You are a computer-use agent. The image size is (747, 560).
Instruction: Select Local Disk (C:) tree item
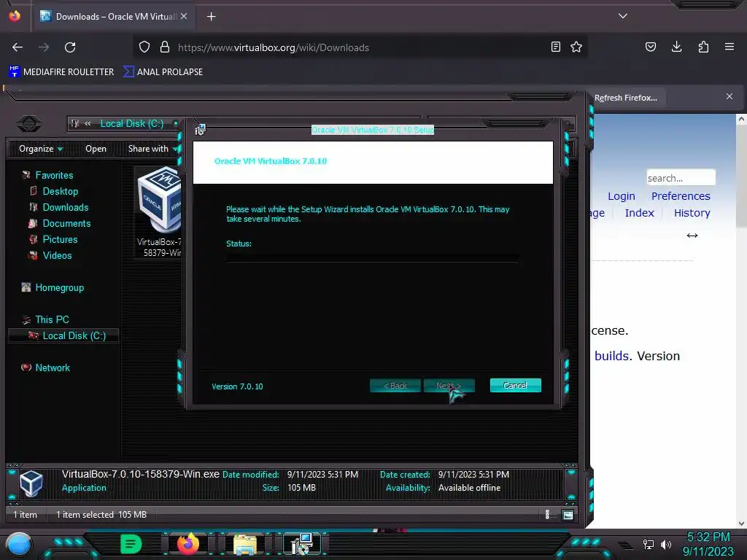(x=64, y=335)
